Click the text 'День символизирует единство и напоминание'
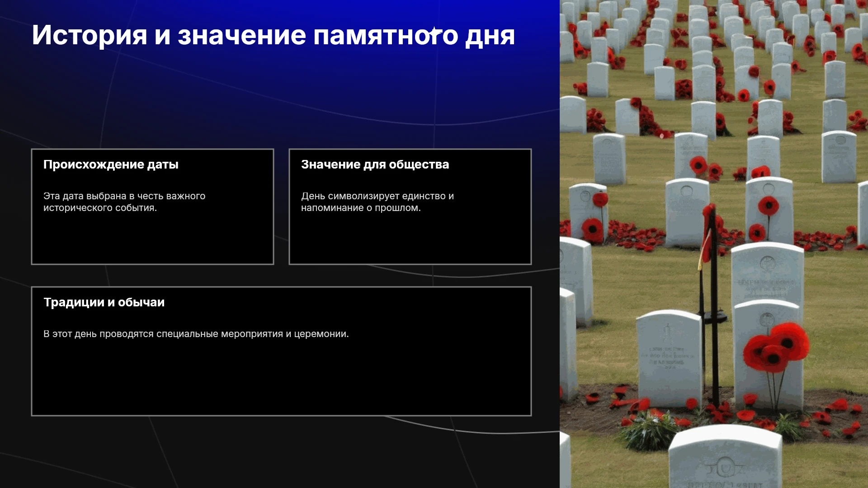Viewport: 868px width, 488px height. (x=377, y=202)
